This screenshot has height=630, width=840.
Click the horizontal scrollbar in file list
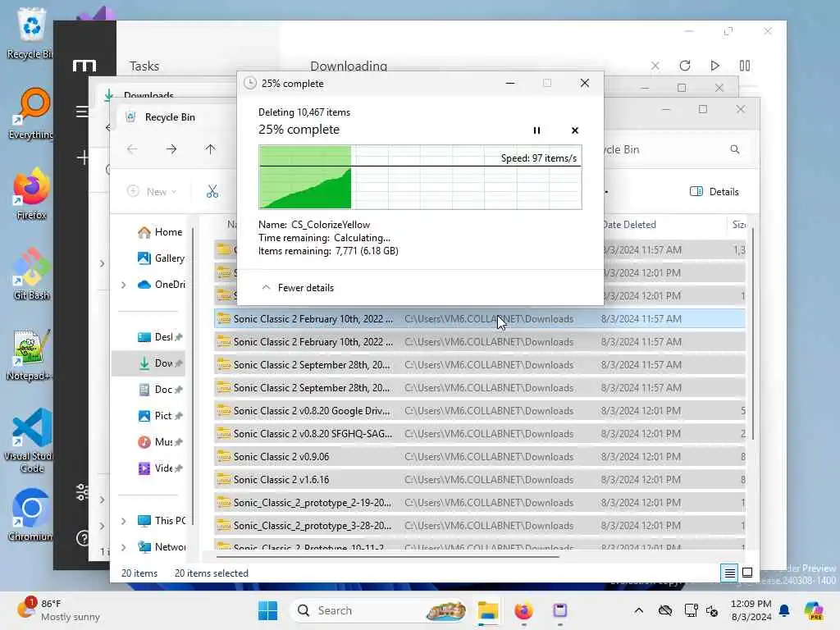tap(388, 557)
